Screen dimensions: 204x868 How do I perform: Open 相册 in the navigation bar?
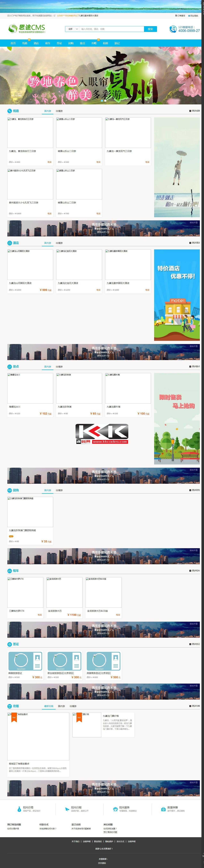point(106,43)
